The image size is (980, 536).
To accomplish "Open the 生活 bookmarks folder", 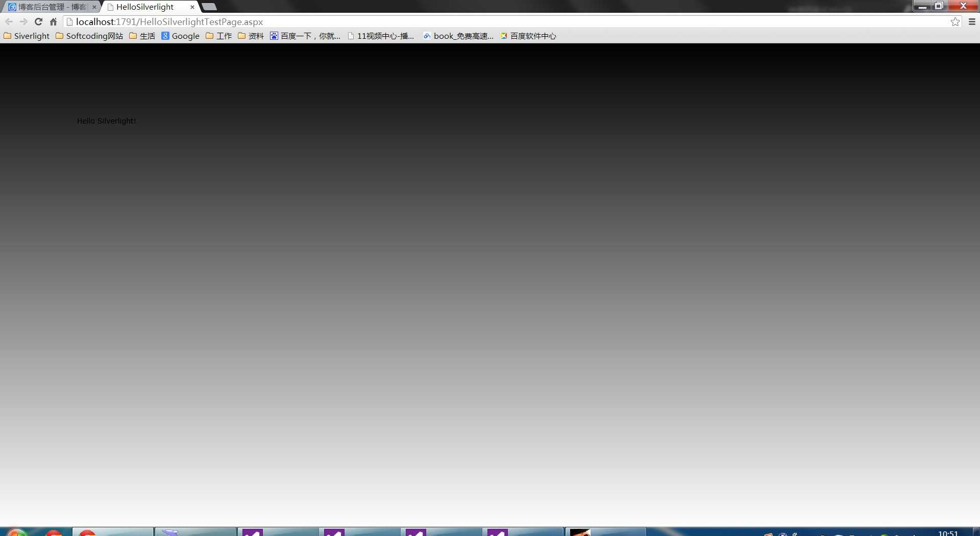I will coord(142,36).
